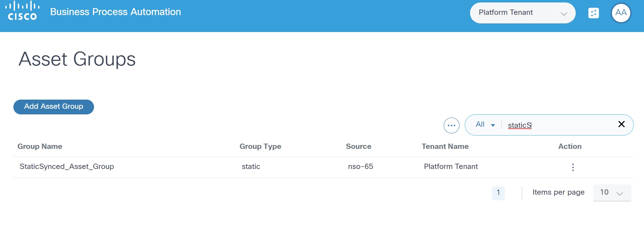The width and height of the screenshot is (644, 252).
Task: Expand the Platform Tenant dropdown
Action: coord(523,13)
